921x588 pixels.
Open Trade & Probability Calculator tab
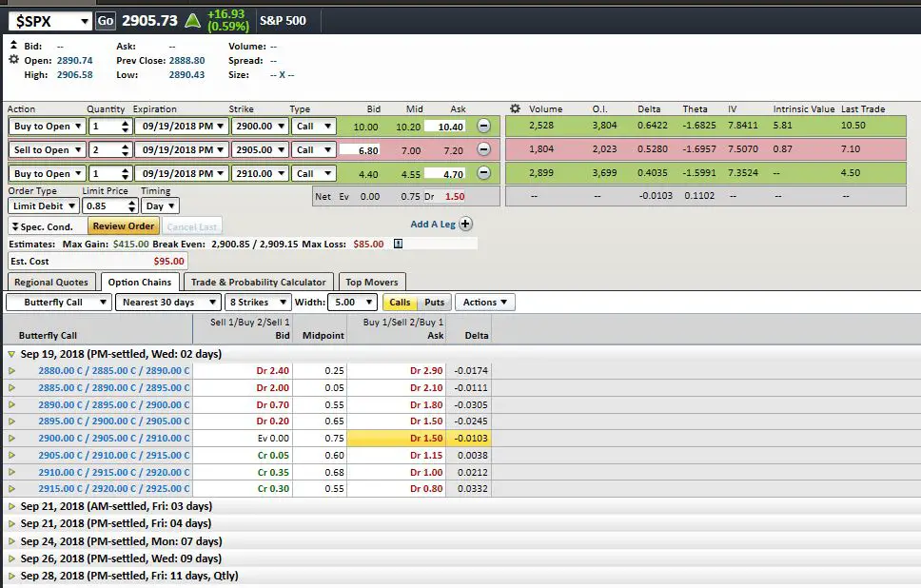[259, 282]
